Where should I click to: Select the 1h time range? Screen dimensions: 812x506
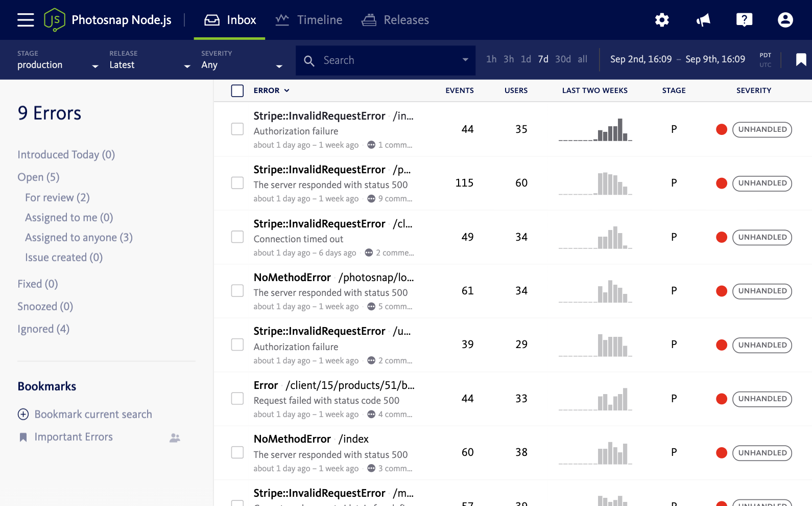click(491, 59)
